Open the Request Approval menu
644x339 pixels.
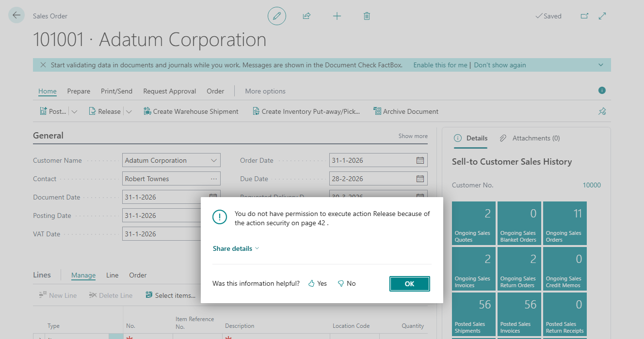tap(170, 91)
